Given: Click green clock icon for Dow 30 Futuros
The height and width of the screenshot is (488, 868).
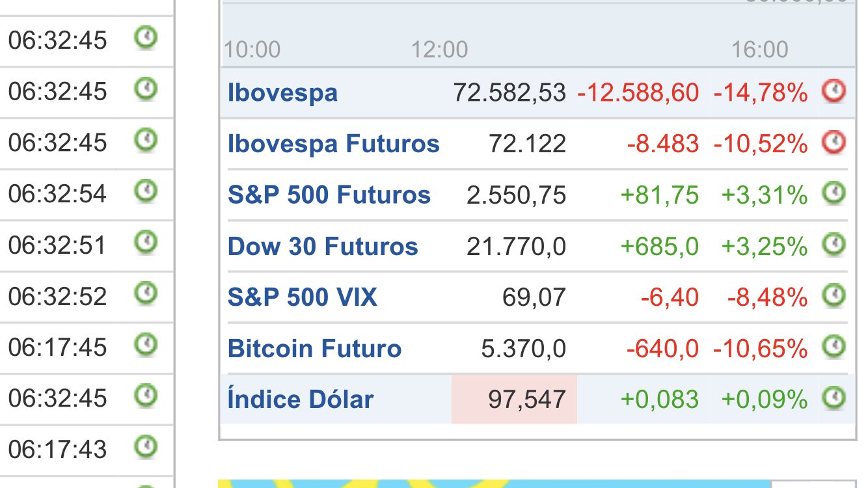Looking at the screenshot, I should click(834, 244).
